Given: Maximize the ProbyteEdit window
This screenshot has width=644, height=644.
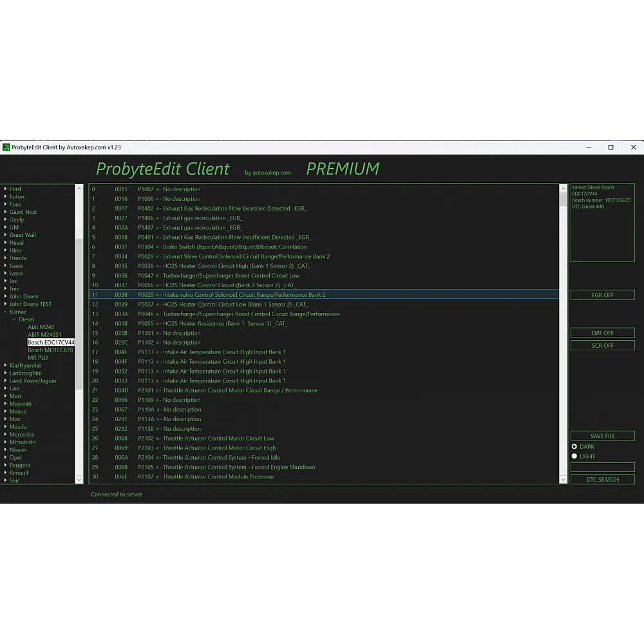Looking at the screenshot, I should [x=611, y=147].
